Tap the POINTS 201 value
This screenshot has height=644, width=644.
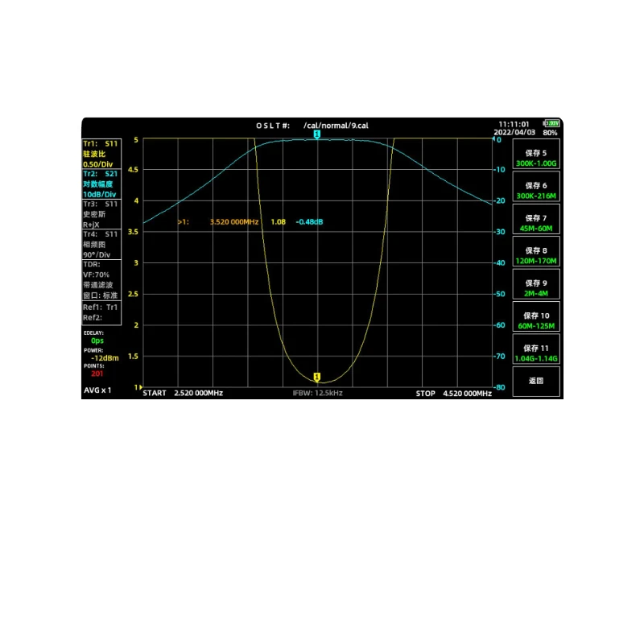[97, 374]
